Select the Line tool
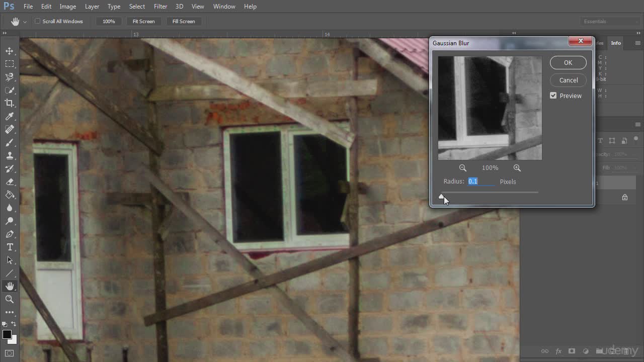Viewport: 644px width, 362px height. 10,273
